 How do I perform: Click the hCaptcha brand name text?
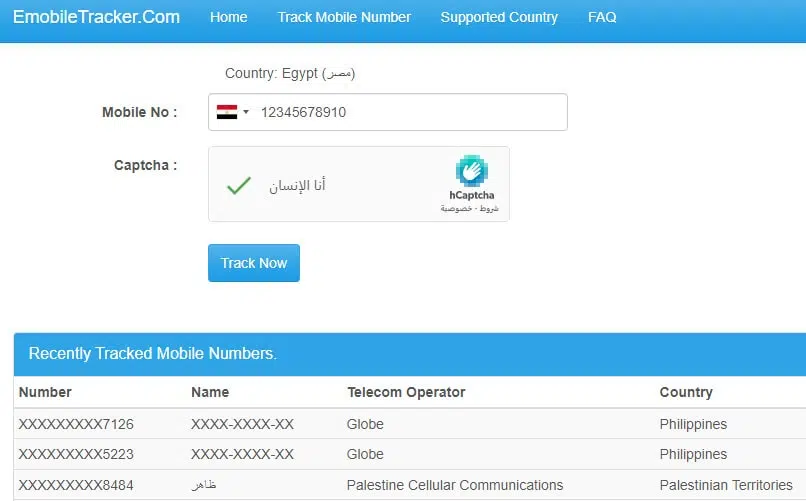(x=471, y=195)
